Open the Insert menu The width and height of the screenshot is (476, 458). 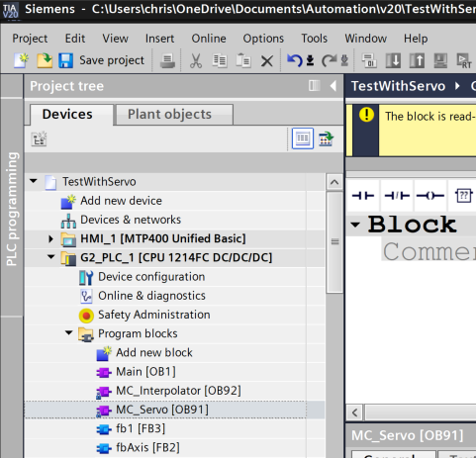[159, 39]
